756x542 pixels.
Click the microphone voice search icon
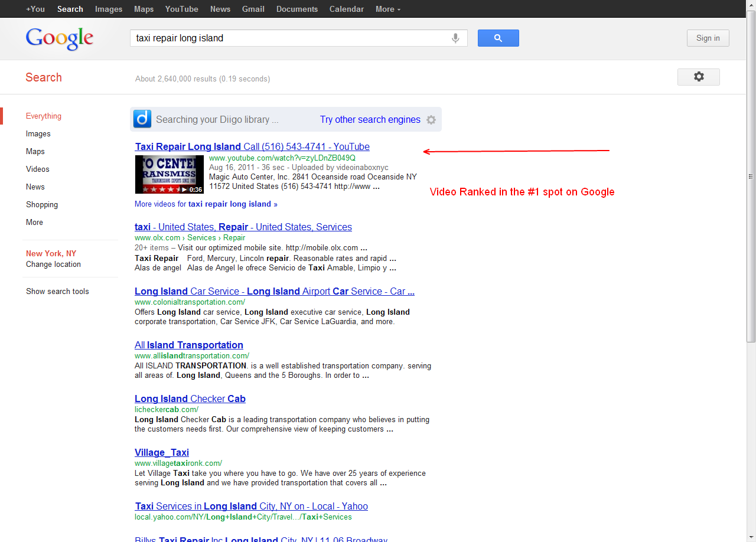tap(455, 38)
